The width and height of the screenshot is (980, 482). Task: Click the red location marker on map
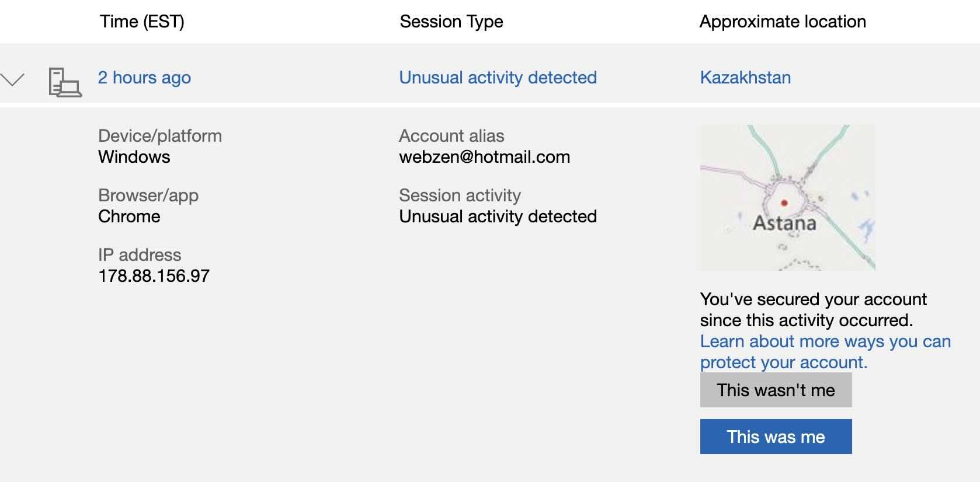[784, 203]
